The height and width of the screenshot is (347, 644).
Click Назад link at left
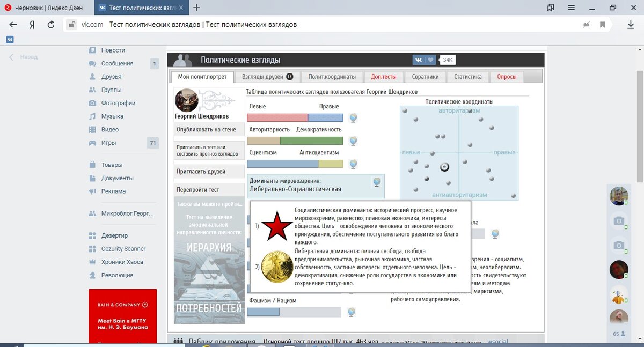(x=24, y=57)
